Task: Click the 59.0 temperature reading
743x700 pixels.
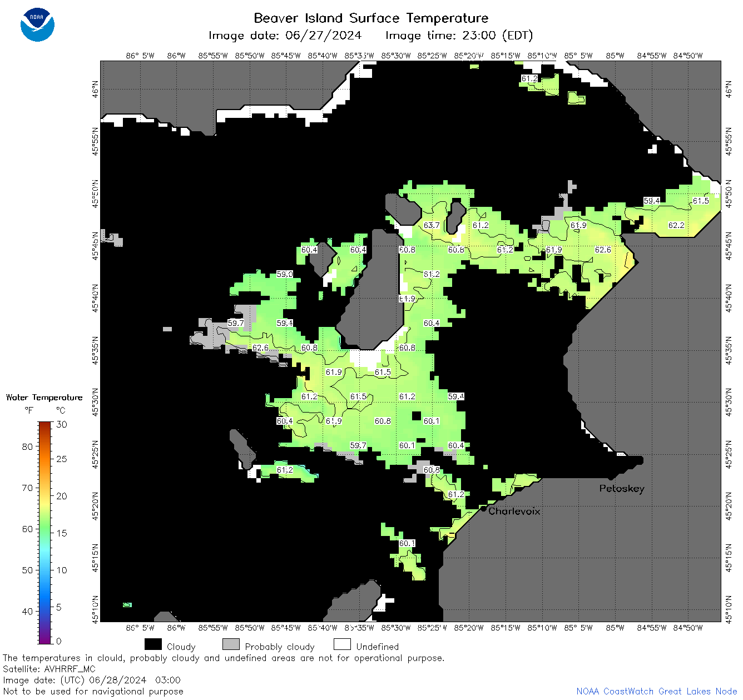Action: point(285,274)
